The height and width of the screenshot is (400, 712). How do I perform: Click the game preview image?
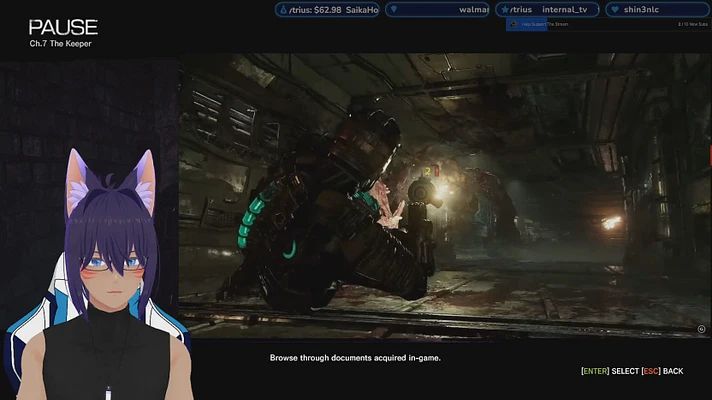[x=445, y=196]
